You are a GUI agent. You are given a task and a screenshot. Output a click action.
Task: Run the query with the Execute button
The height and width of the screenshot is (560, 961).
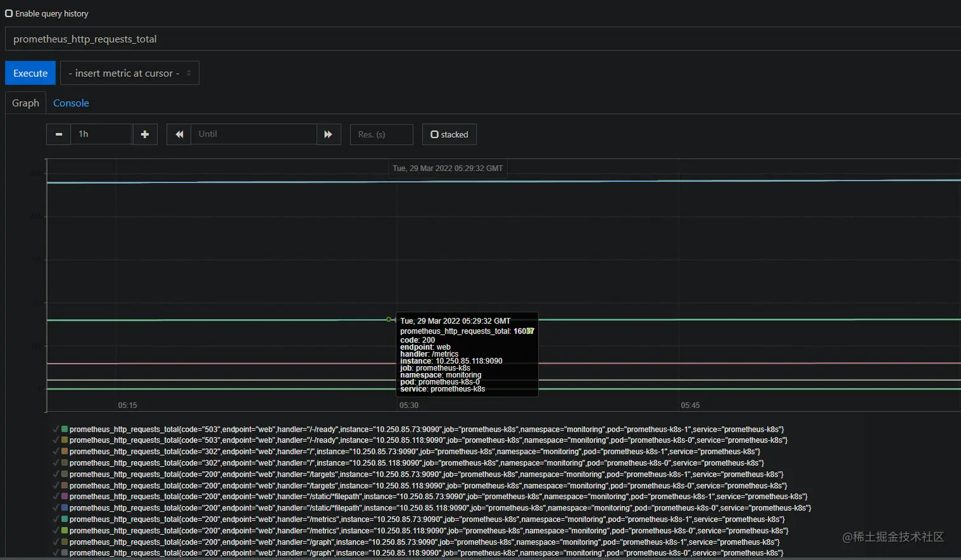pos(31,73)
